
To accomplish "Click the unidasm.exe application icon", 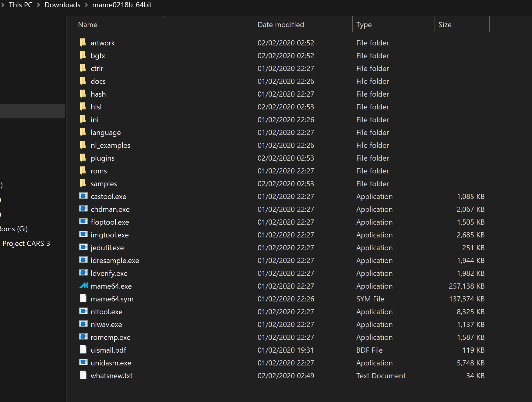I will pos(83,362).
